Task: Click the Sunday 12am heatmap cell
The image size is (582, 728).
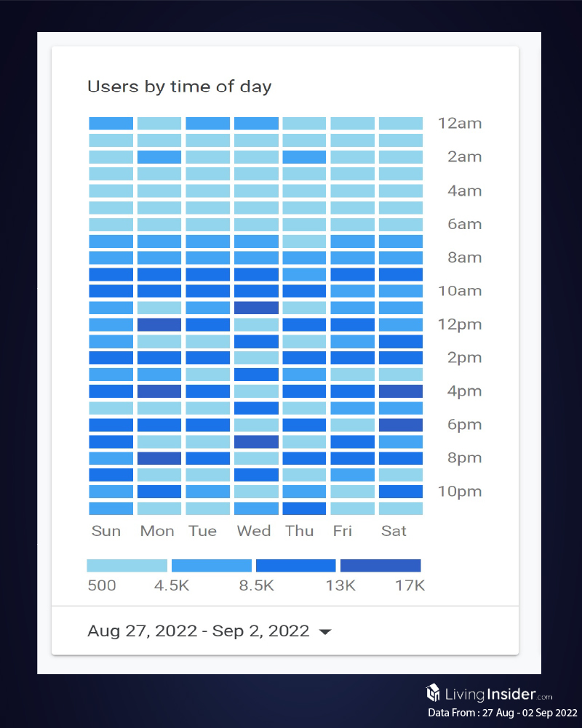Action: pos(111,124)
